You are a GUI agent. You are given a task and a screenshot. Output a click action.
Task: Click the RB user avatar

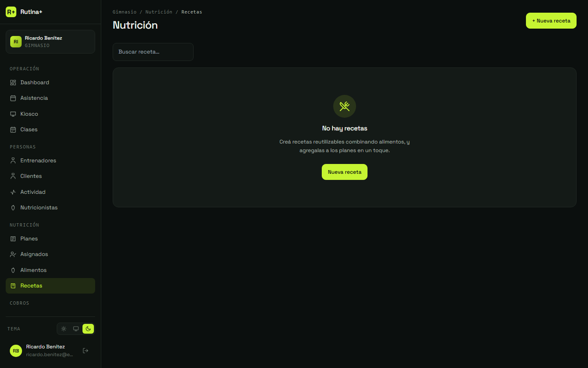pos(16,351)
